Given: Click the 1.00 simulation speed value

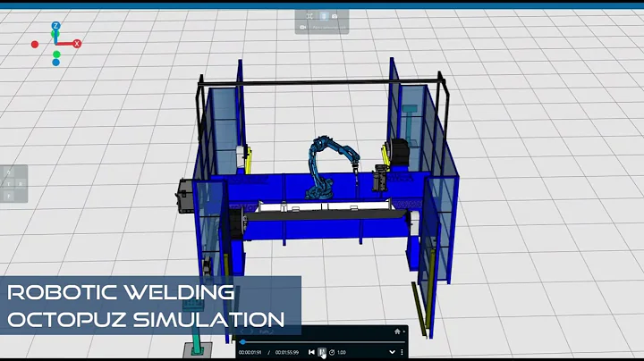Looking at the screenshot, I should click(x=342, y=352).
